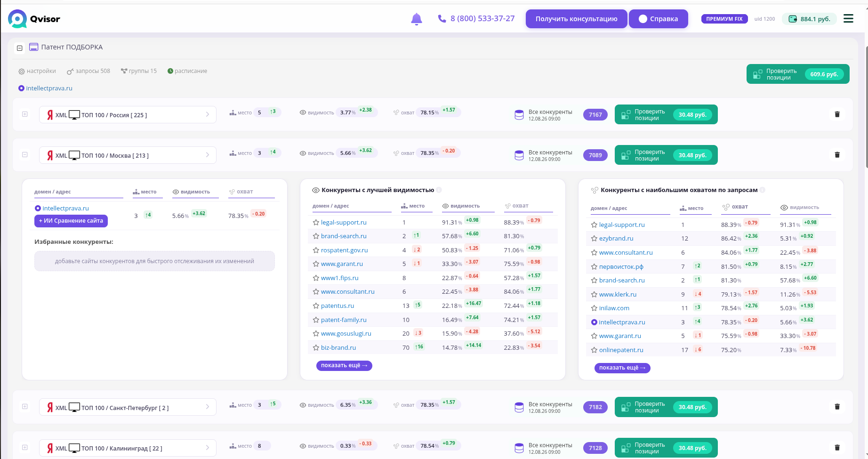
Task: Click ИИ Сравнение сайта button
Action: 71,221
